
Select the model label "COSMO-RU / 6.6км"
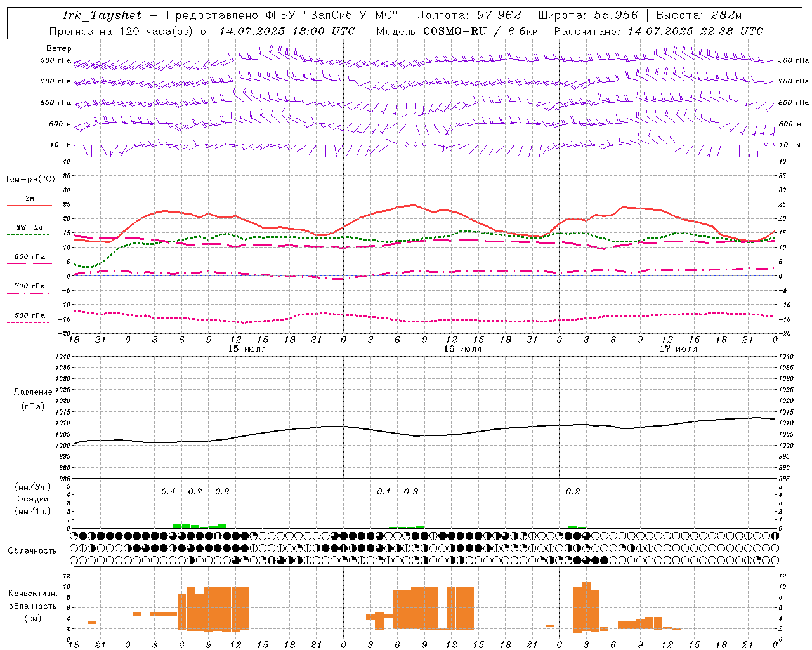pyautogui.click(x=481, y=31)
